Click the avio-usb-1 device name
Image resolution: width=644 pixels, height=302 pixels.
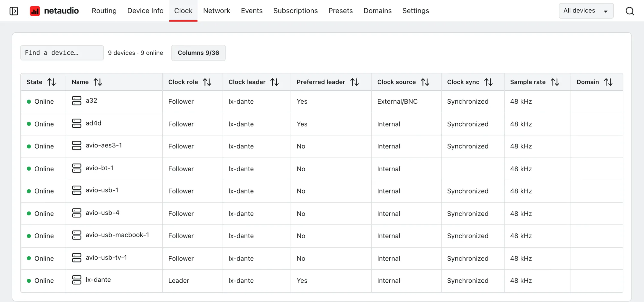tap(102, 190)
